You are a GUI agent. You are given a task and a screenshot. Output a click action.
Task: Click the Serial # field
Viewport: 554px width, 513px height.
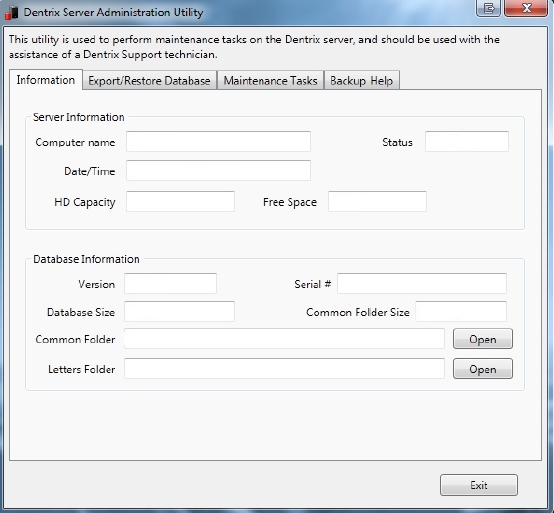422,283
